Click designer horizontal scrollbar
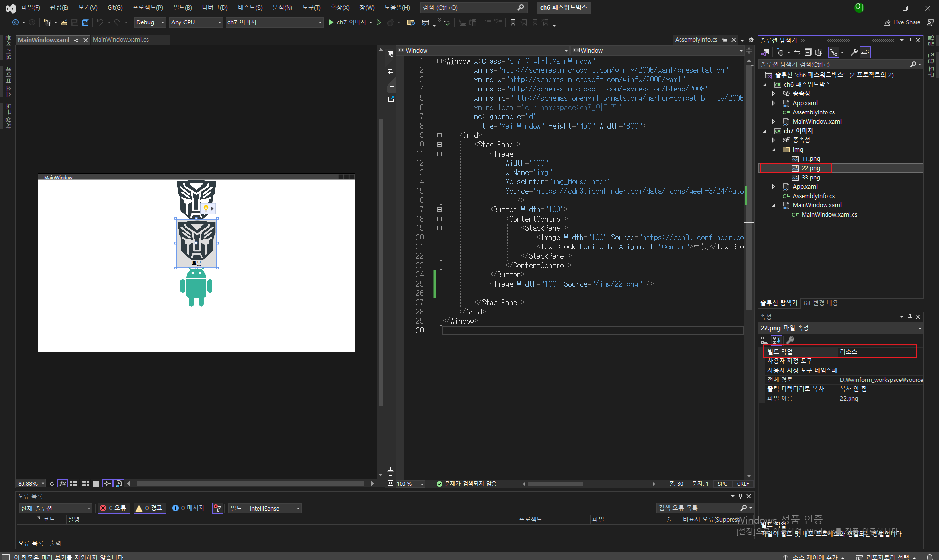Screen dimensions: 939x560 click(x=250, y=484)
